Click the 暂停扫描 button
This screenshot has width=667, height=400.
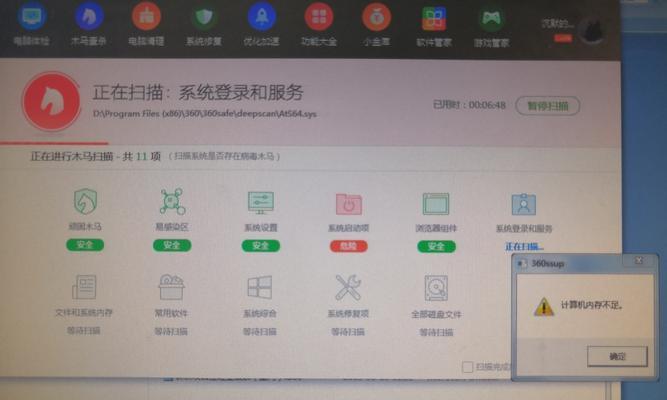pos(547,106)
